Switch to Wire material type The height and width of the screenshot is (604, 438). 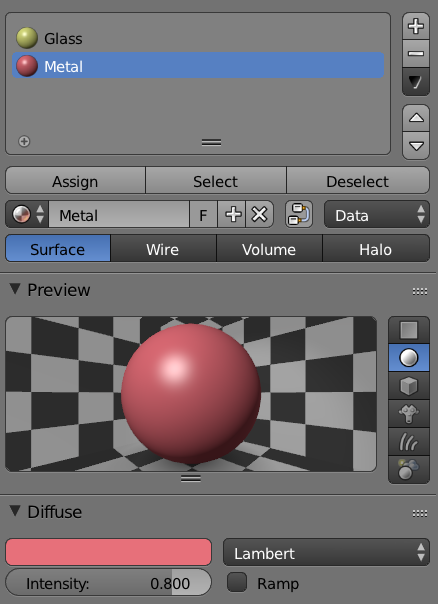tap(163, 249)
